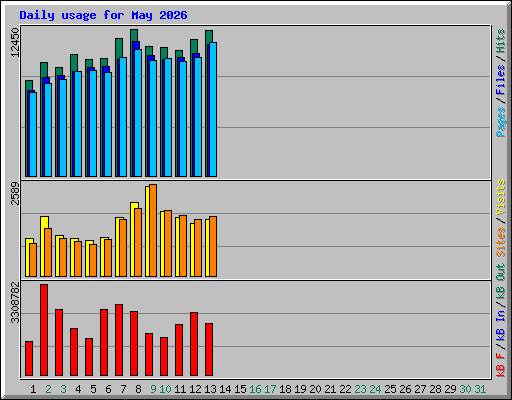The image size is (512, 400).
Task: Click day 20 on the x-axis
Action: click(x=315, y=389)
